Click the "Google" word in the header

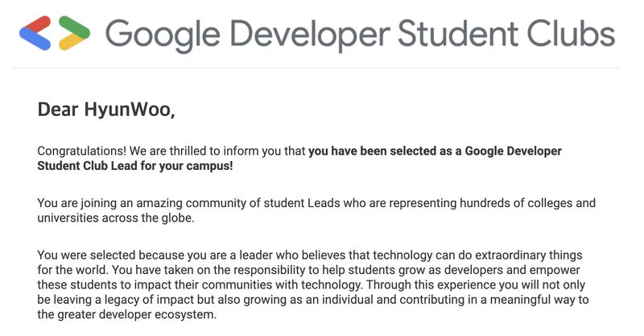(x=163, y=35)
